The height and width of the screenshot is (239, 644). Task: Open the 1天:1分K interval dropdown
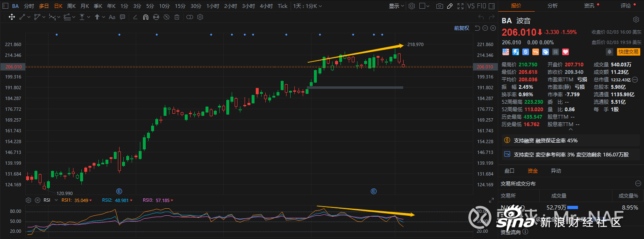point(307,6)
